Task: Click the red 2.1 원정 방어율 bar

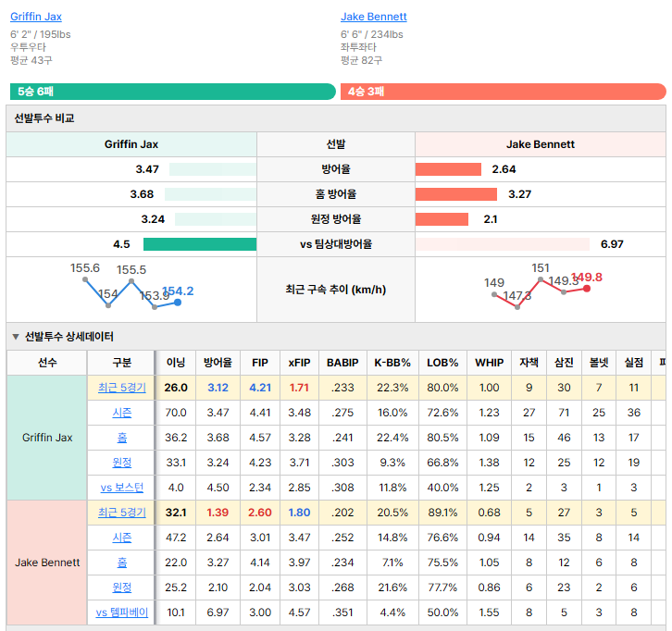Action: click(x=442, y=219)
